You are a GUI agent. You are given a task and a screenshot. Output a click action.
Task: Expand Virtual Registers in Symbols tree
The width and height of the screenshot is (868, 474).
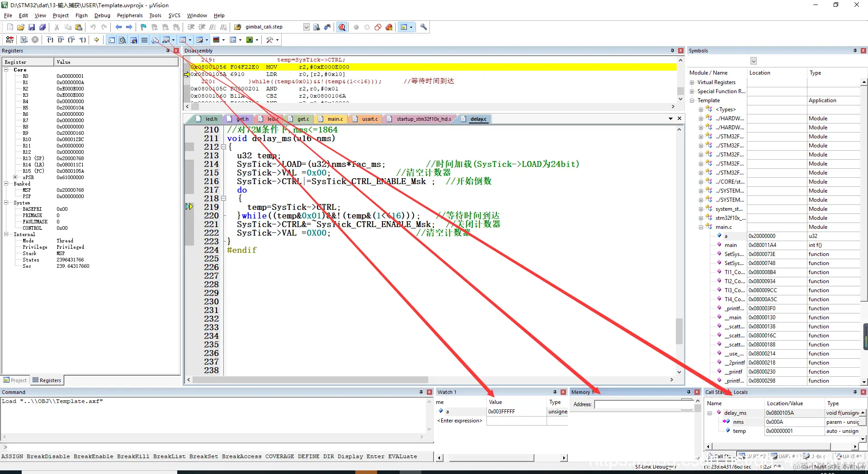[x=692, y=82]
